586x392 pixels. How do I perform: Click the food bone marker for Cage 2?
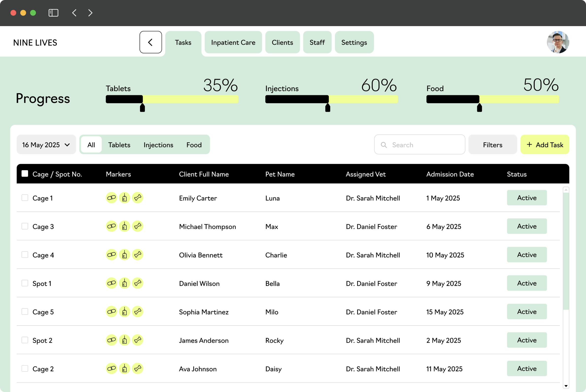click(137, 369)
